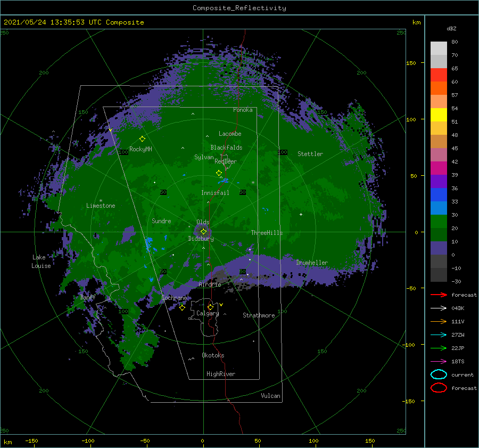Select the orange 111V arrow icon

[x=439, y=321]
